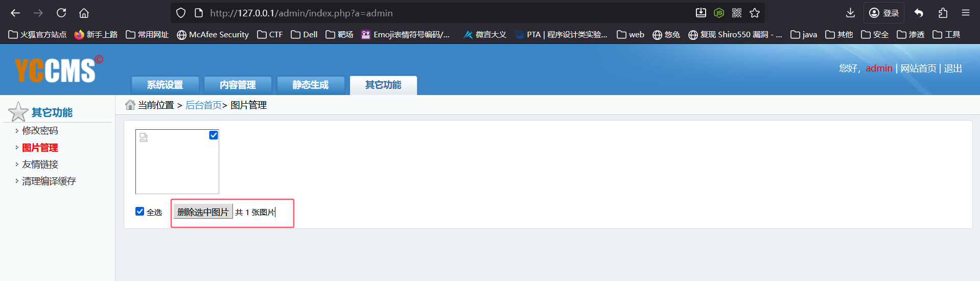Open the downloads arrow icon in toolbar
The height and width of the screenshot is (281, 980).
(x=850, y=13)
